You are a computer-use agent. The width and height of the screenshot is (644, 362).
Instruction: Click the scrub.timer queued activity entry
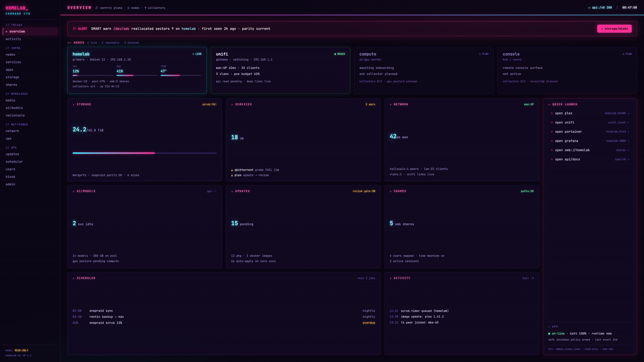[x=419, y=311]
